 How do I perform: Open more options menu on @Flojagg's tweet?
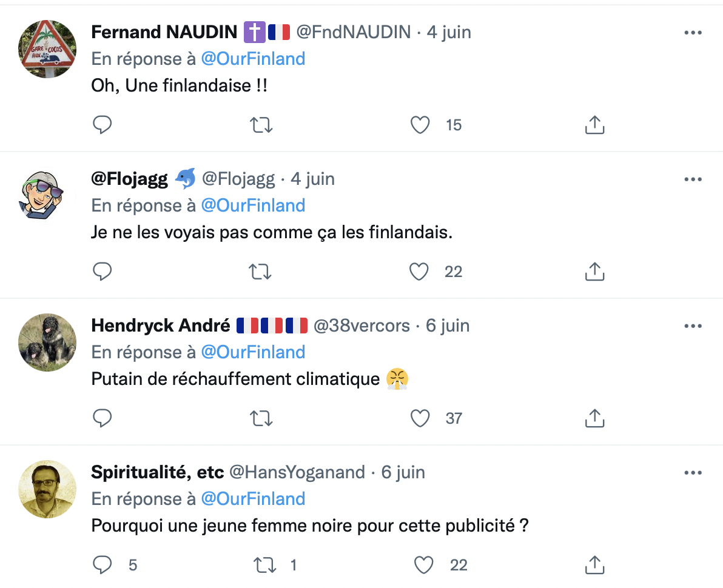click(693, 179)
